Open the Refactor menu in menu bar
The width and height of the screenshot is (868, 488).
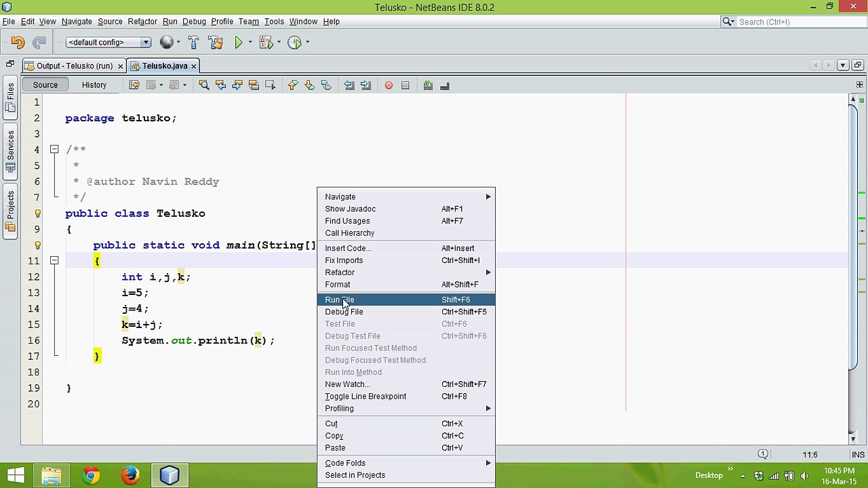[142, 22]
